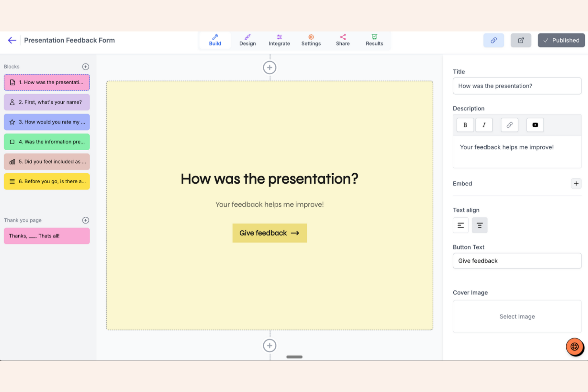588x392 pixels.
Task: Toggle bold formatting in the description toolbar
Action: 465,125
